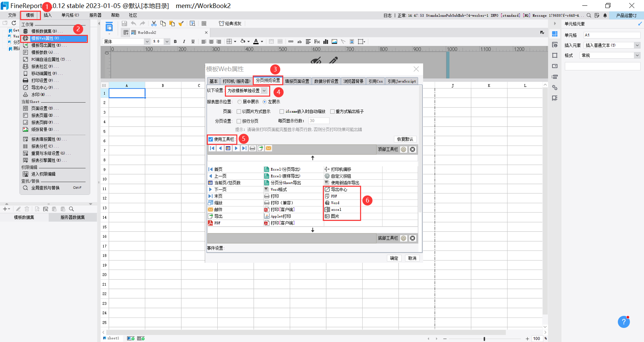This screenshot has width=644, height=342.
Task: Click the magnifier icon in the dataset panel toolbar
Action: (x=71, y=209)
